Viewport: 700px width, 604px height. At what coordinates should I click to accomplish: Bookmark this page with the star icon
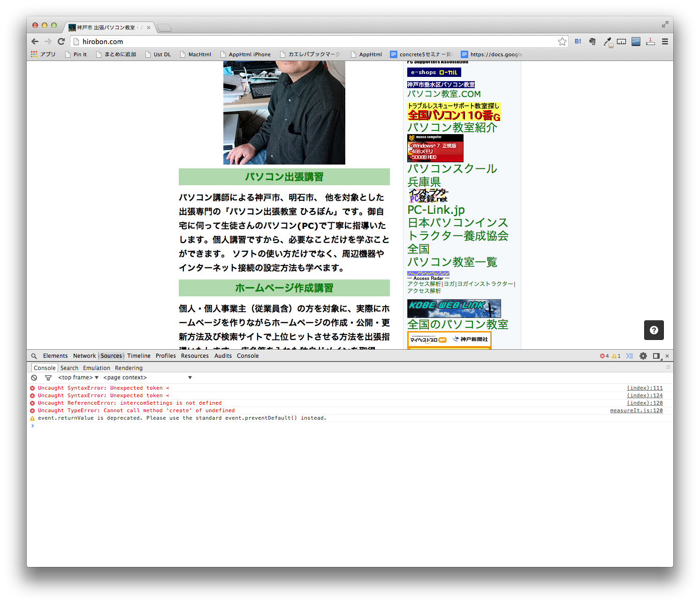pos(562,42)
